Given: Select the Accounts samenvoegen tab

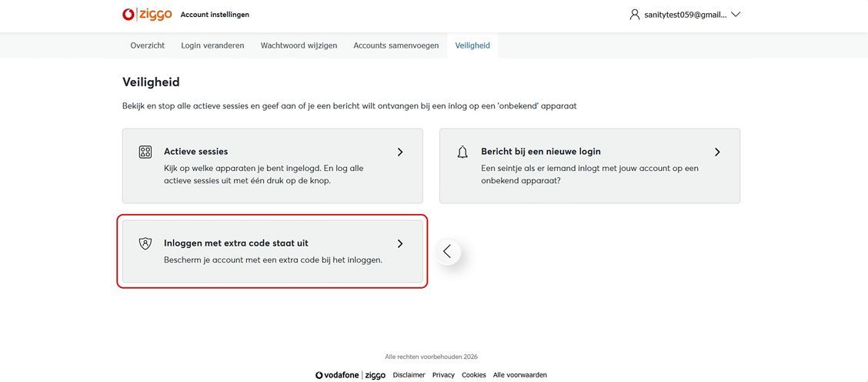Looking at the screenshot, I should coord(396,45).
